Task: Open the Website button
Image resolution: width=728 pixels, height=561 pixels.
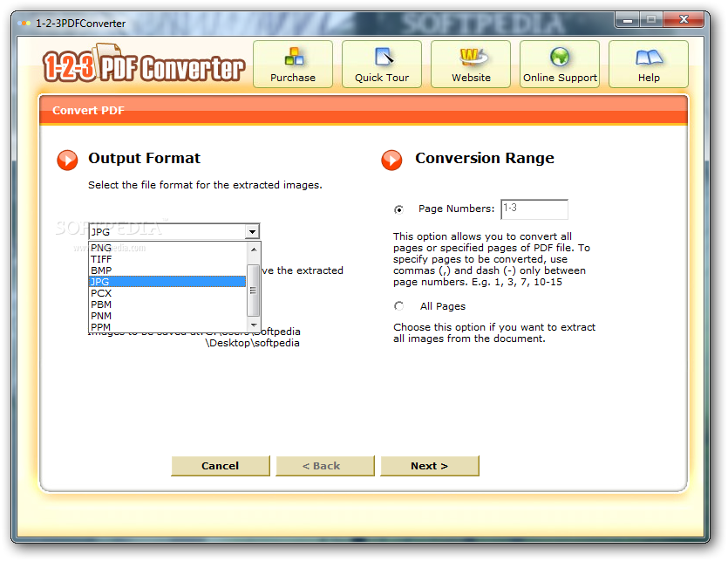Action: pyautogui.click(x=471, y=65)
